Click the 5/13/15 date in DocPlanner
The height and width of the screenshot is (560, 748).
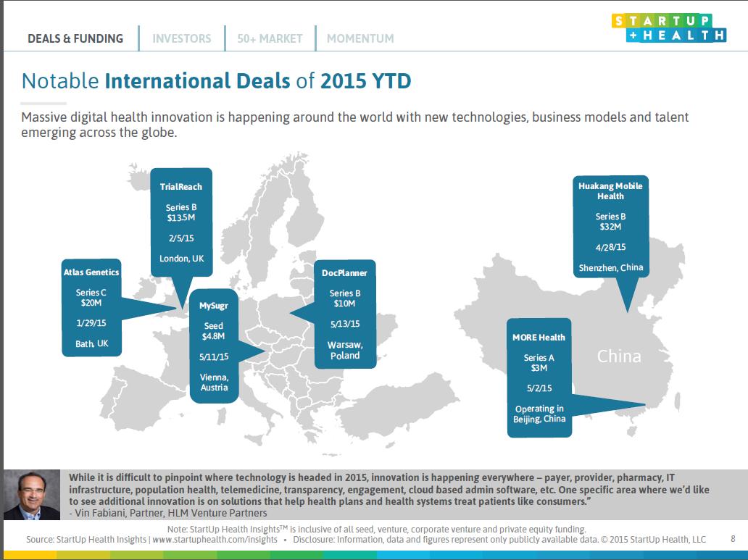point(345,324)
